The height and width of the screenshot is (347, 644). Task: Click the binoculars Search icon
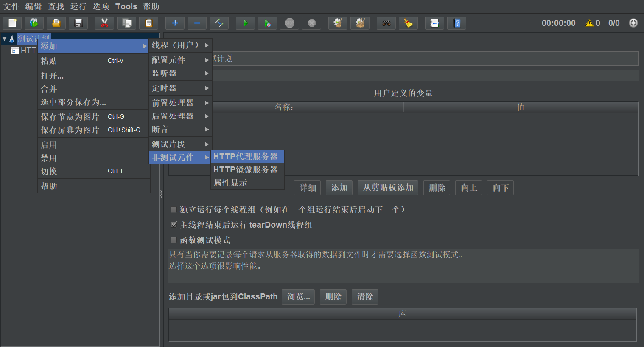(x=386, y=23)
